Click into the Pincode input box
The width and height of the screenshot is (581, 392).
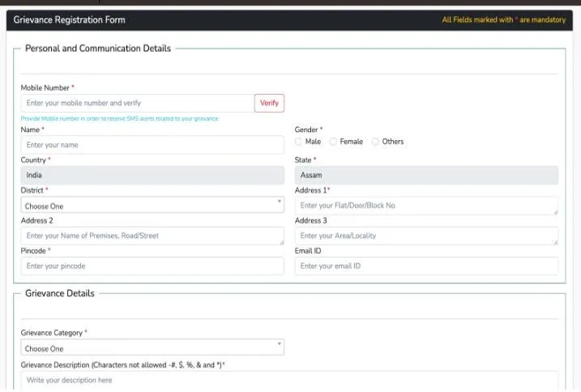(x=152, y=266)
